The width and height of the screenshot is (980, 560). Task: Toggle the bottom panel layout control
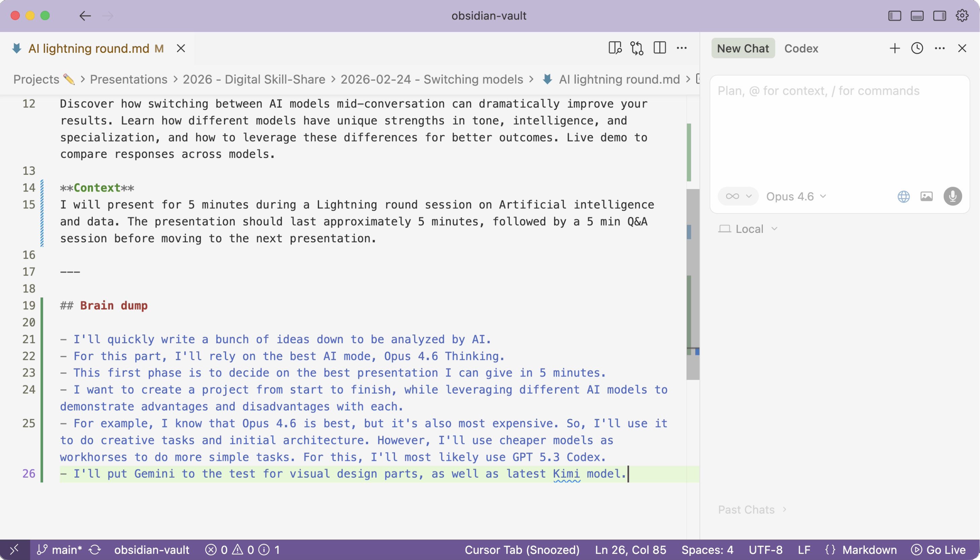pos(917,16)
